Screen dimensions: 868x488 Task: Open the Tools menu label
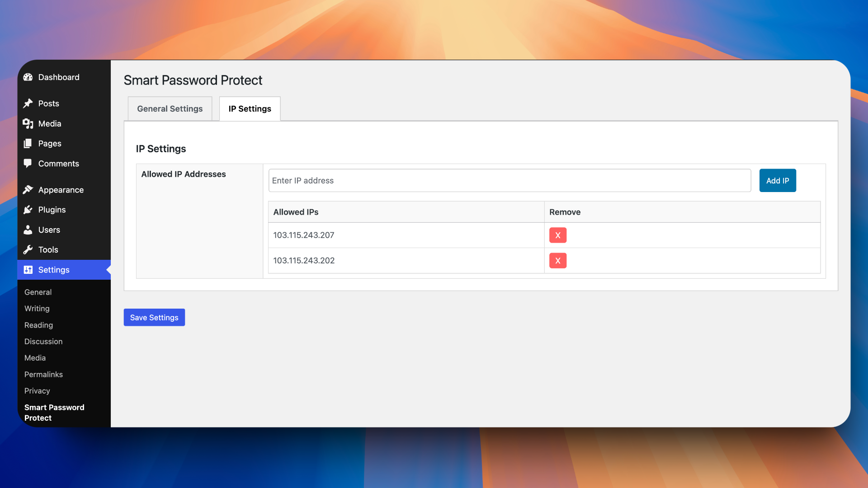pyautogui.click(x=48, y=249)
